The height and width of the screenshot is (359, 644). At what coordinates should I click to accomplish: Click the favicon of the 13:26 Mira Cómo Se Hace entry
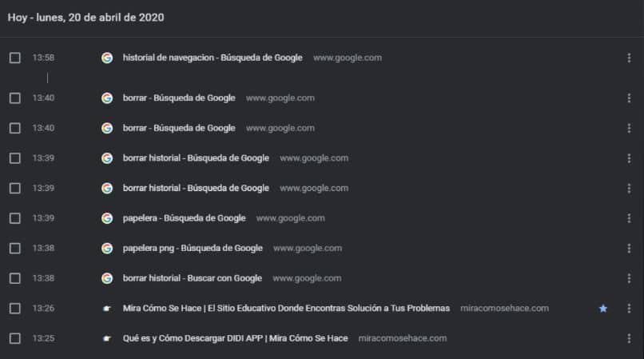[x=107, y=309]
